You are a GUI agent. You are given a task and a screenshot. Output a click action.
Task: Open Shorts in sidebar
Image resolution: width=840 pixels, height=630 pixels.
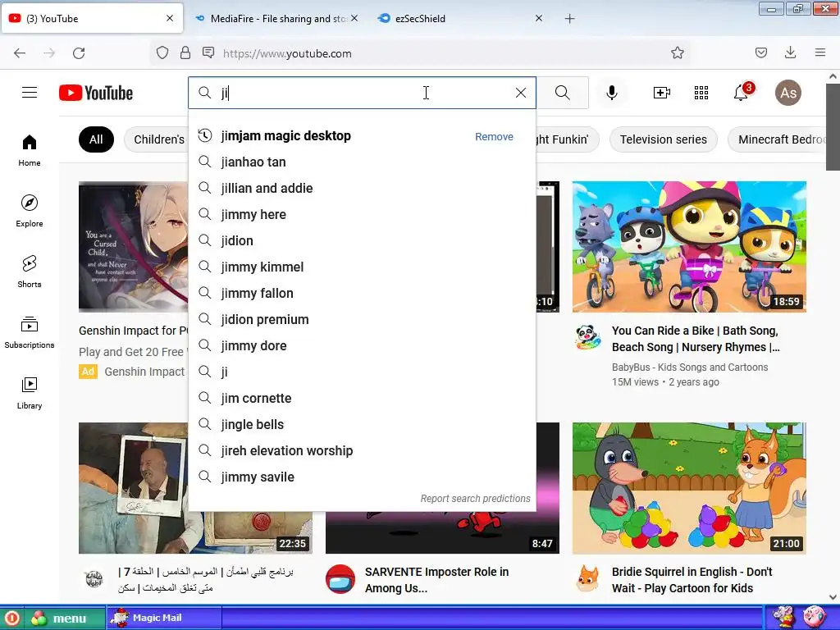(x=30, y=272)
